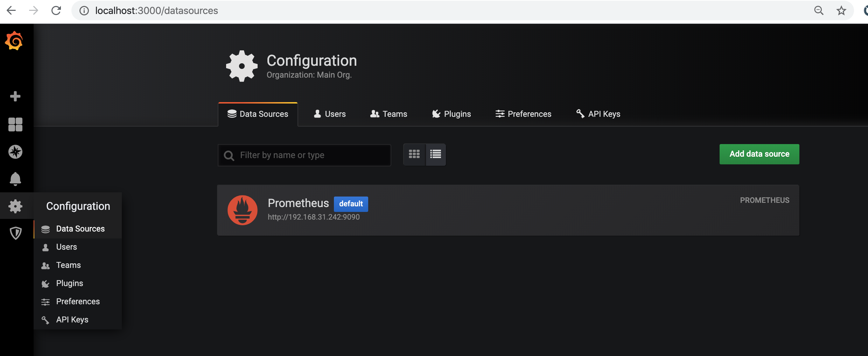Viewport: 868px width, 356px height.
Task: Click the large Configuration gear header icon
Action: [241, 66]
